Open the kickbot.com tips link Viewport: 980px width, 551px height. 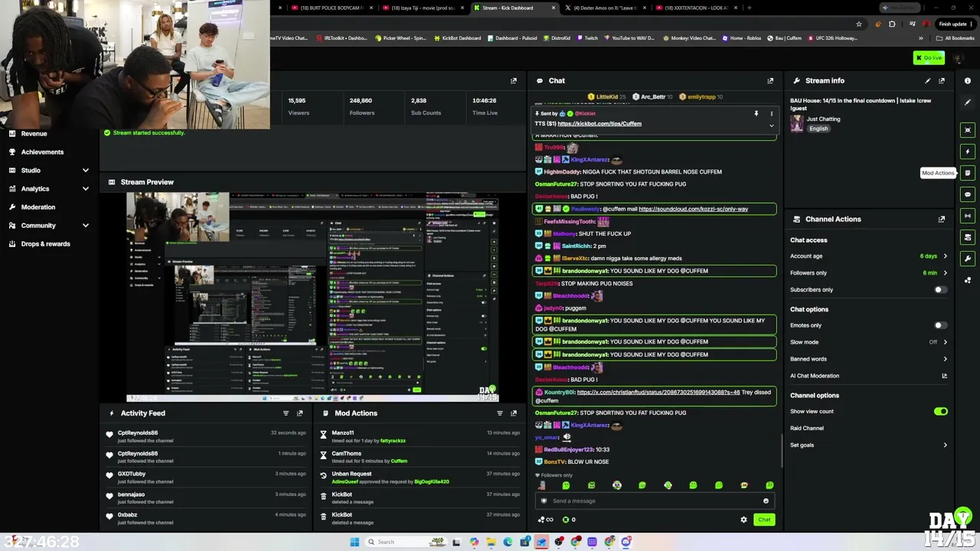click(599, 123)
